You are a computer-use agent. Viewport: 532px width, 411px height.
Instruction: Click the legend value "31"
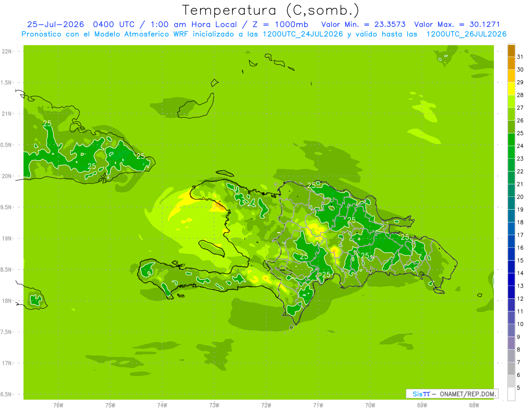[x=520, y=57]
